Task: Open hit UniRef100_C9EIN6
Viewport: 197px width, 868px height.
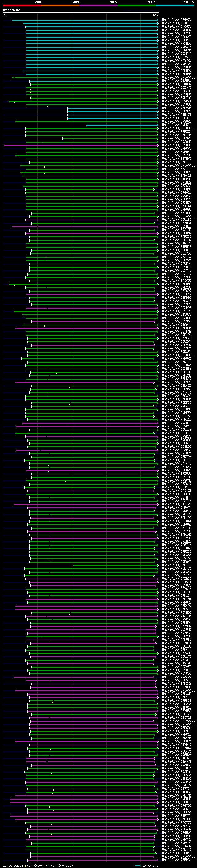Action: point(177,796)
